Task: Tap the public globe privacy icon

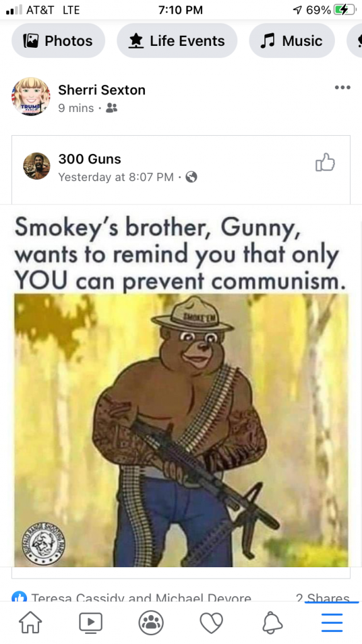Action: [x=191, y=177]
